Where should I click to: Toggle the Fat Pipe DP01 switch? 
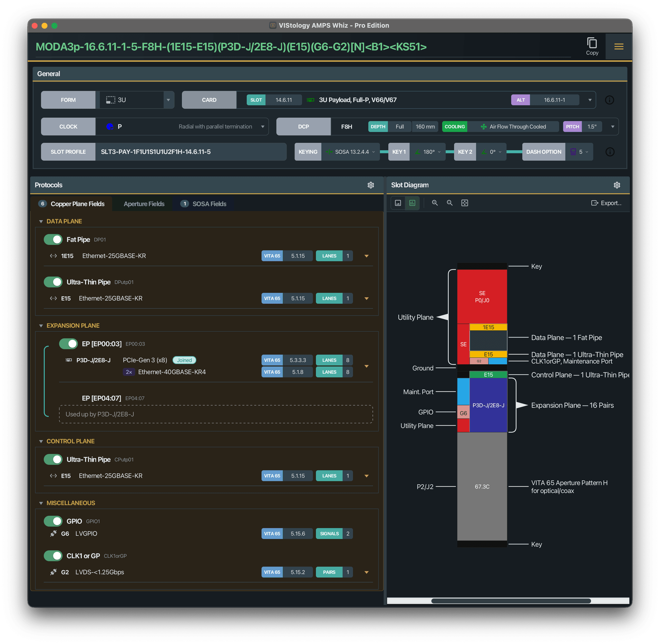(53, 239)
